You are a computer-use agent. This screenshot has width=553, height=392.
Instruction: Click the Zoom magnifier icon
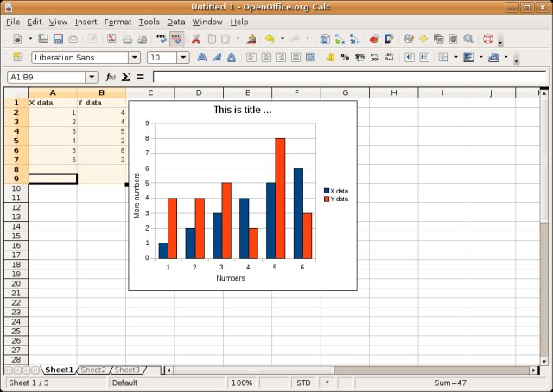468,39
